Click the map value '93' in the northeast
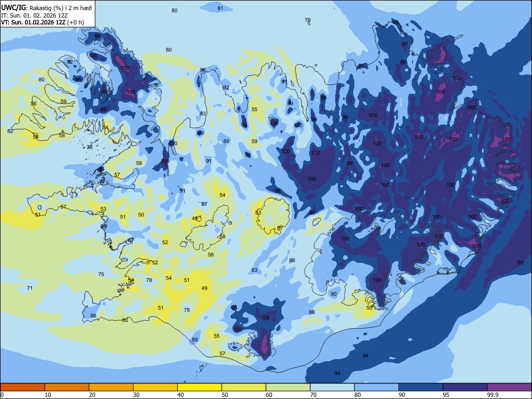 tap(395, 22)
